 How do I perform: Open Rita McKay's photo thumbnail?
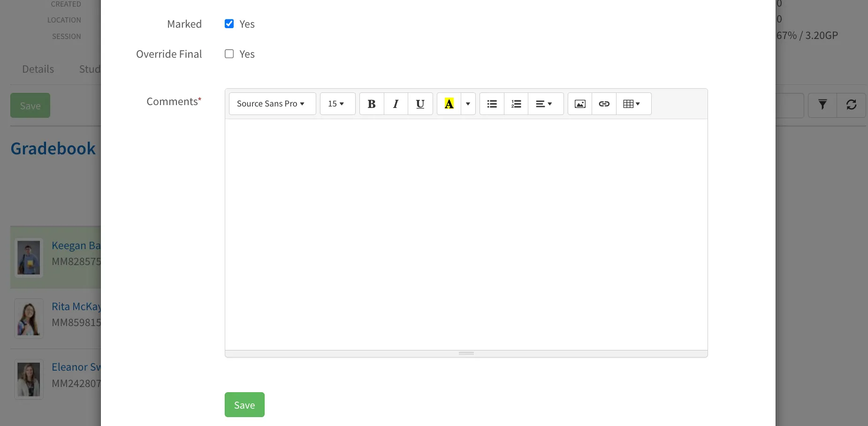click(x=29, y=319)
